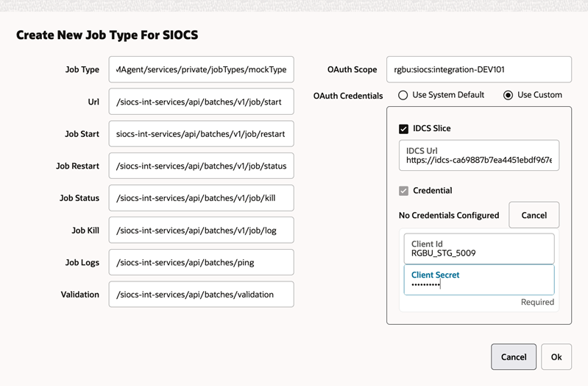Click the Client Secret field
The width and height of the screenshot is (588, 386).
pos(479,280)
